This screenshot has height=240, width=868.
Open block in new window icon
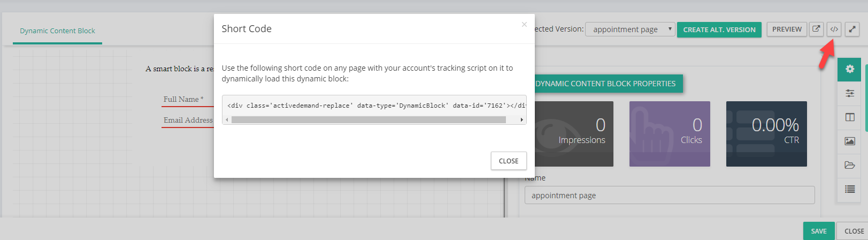tap(816, 29)
